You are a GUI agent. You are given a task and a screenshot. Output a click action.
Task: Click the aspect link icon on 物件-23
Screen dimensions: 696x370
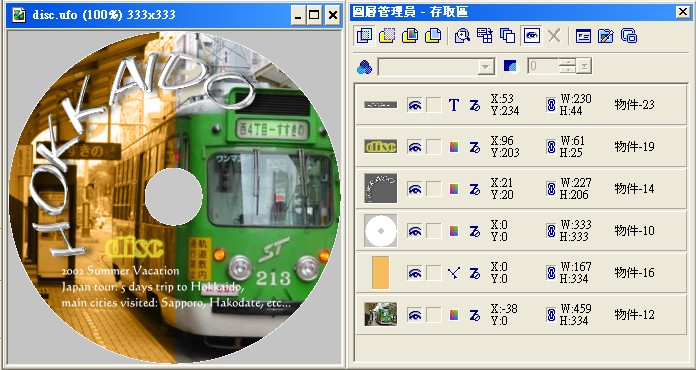(x=551, y=105)
